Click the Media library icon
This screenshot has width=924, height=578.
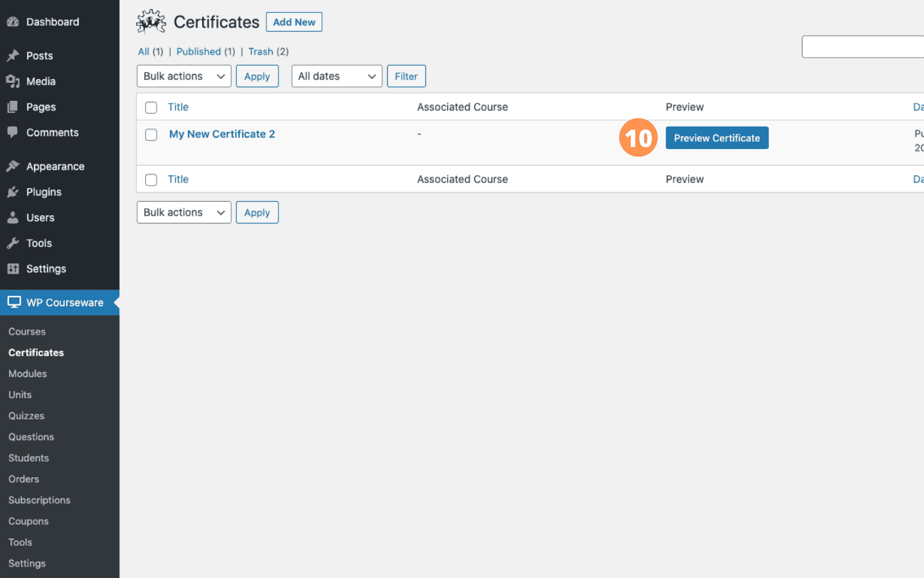coord(13,82)
